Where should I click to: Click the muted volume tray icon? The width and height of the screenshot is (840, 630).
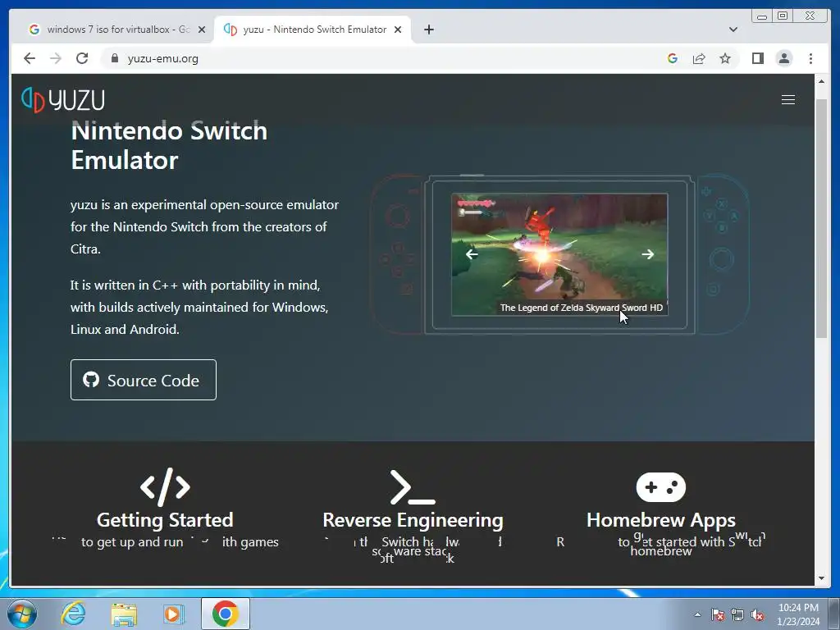pos(757,614)
